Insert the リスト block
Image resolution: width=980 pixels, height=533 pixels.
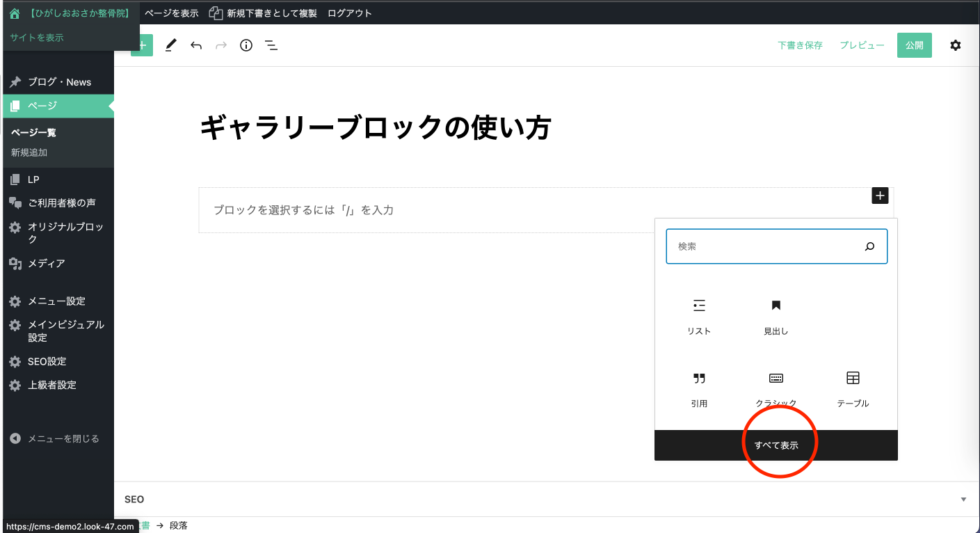point(699,315)
